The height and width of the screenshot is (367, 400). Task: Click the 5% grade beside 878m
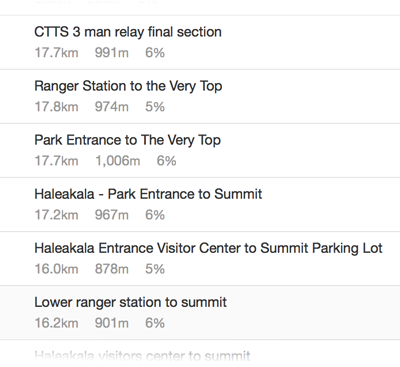point(155,269)
